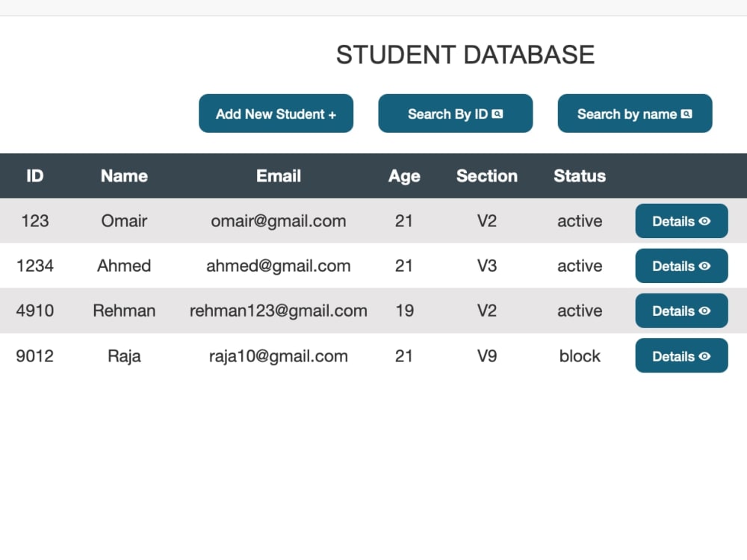Click the ID column header
Image resolution: width=747 pixels, height=560 pixels.
coord(35,175)
